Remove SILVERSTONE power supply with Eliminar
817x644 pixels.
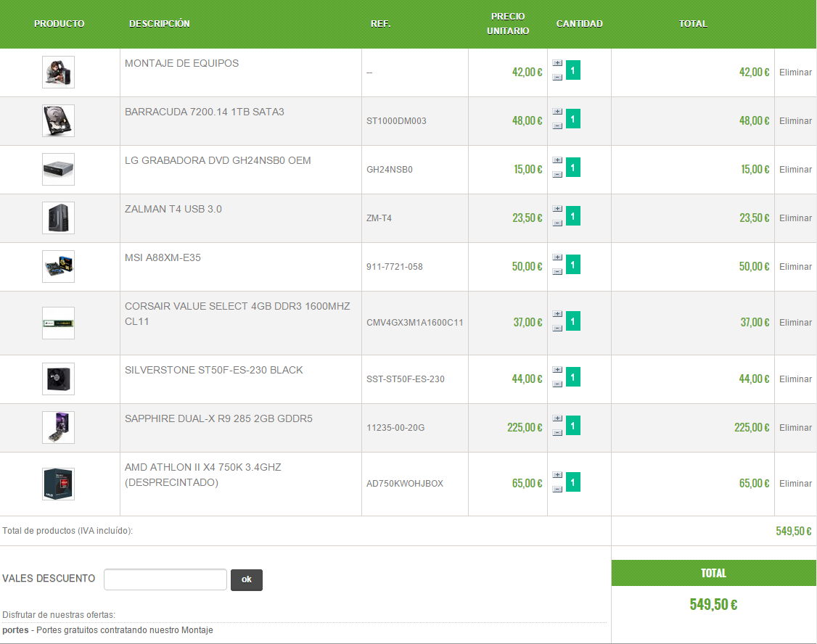[x=795, y=379]
